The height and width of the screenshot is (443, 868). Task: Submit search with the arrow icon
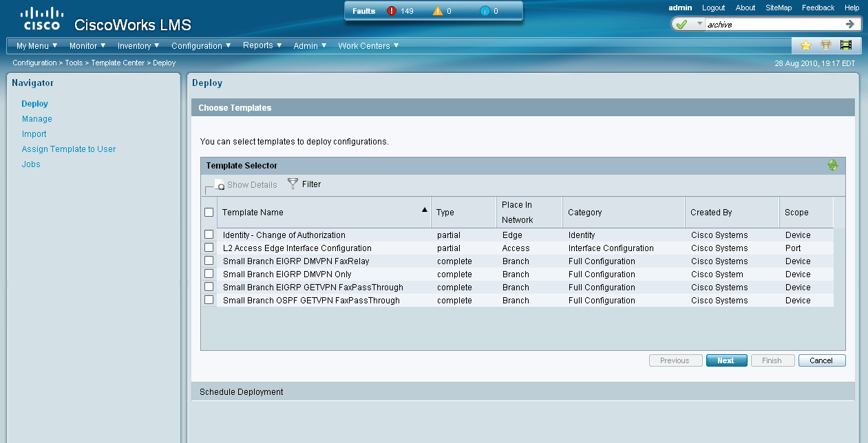point(850,24)
